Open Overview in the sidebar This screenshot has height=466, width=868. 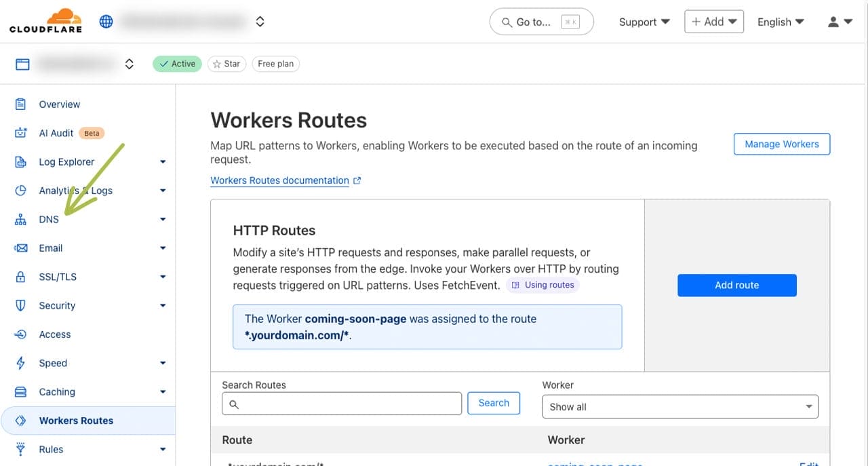click(60, 104)
